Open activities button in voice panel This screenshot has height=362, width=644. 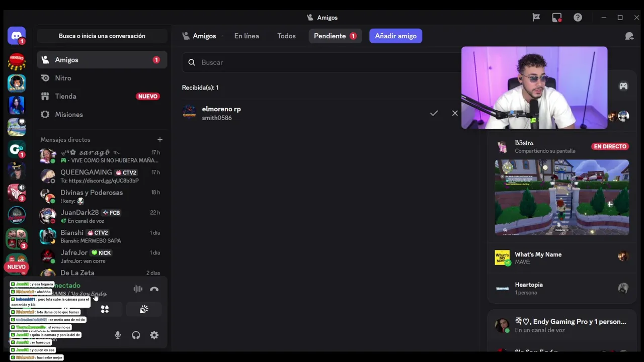pyautogui.click(x=105, y=309)
